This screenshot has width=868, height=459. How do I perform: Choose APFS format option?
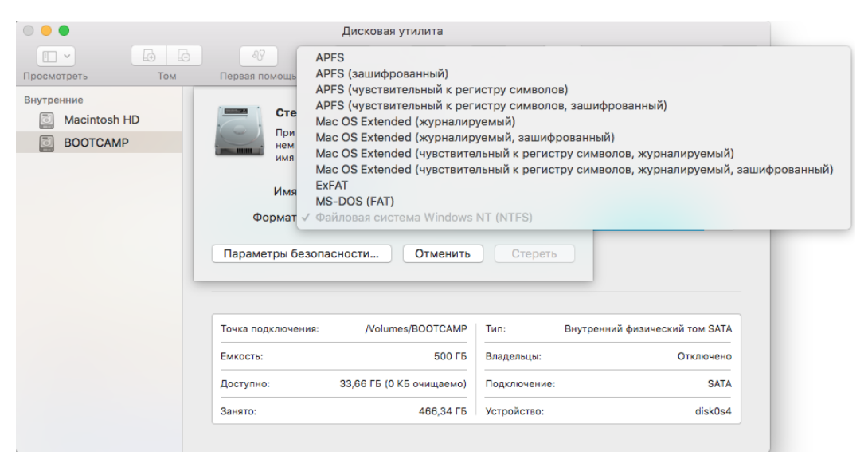pyautogui.click(x=330, y=57)
